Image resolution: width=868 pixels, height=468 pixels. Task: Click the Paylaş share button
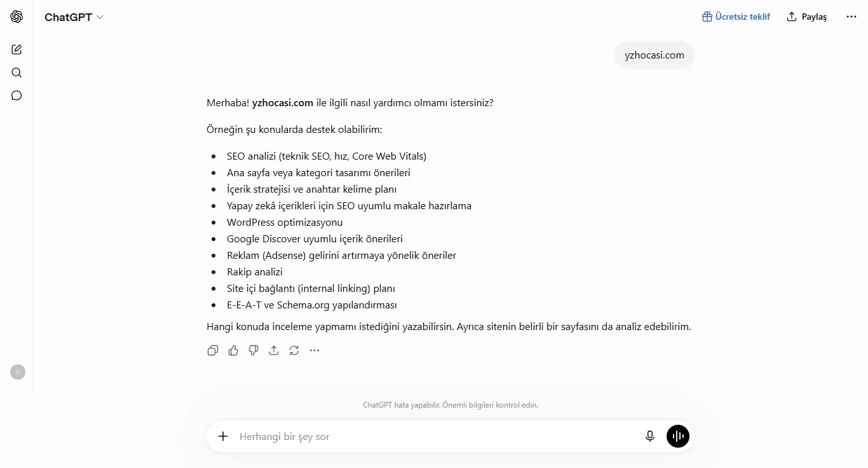807,17
